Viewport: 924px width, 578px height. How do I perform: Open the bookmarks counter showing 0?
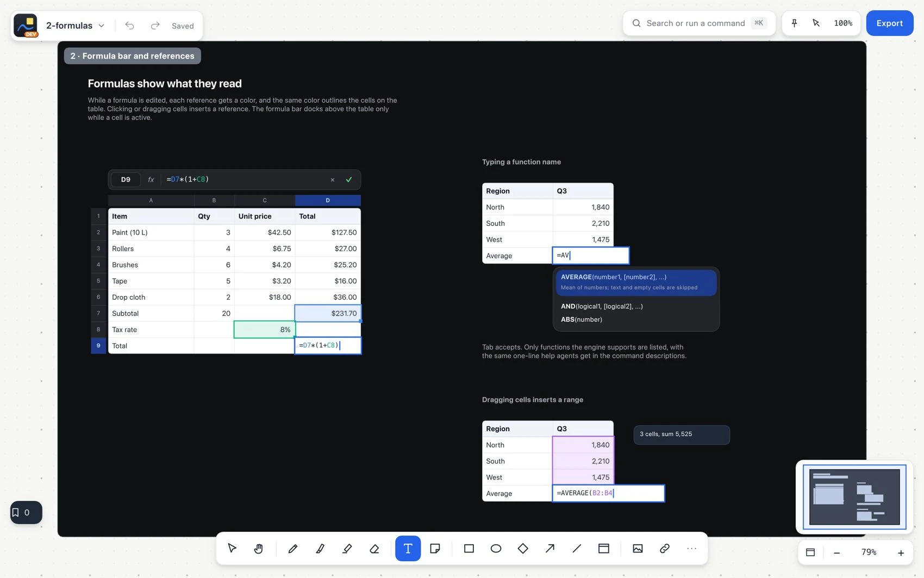26,512
